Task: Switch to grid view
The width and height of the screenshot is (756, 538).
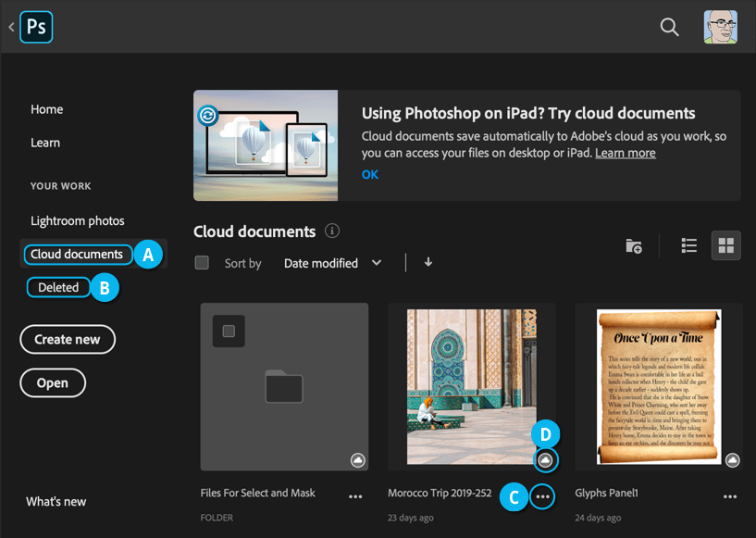Action: click(x=725, y=245)
